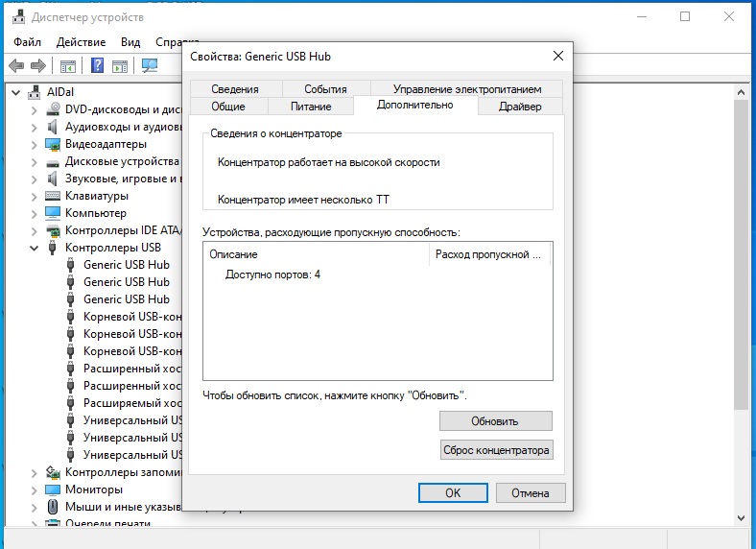Expand the DVD-дисководы tree node
Viewport: 756px width, 549px height.
click(35, 109)
